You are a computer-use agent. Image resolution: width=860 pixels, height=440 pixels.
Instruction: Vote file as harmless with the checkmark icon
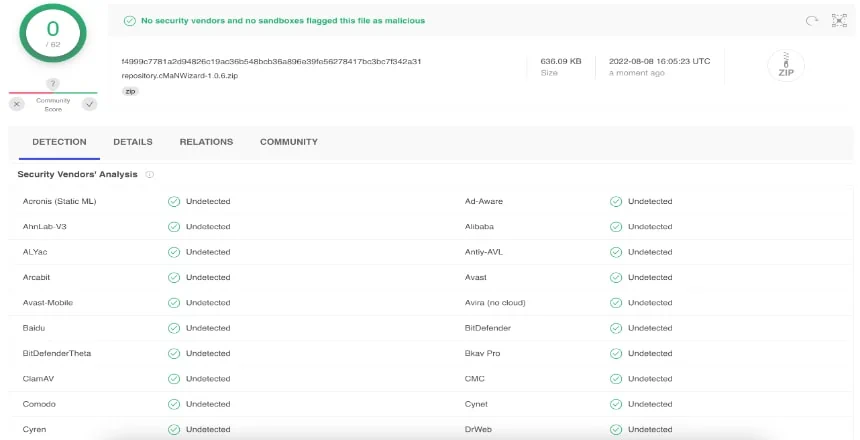click(89, 104)
